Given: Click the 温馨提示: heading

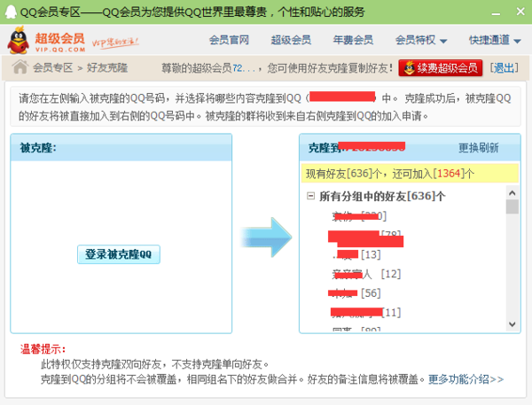Looking at the screenshot, I should coord(43,349).
